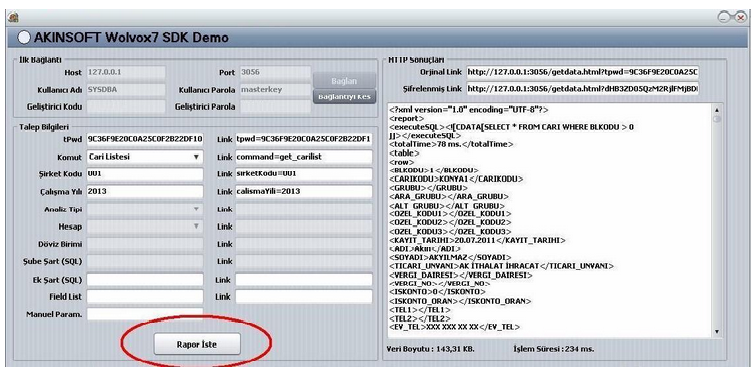Click the Link field with command=get_carilist
Screen dimensions: 755x374
tap(304, 157)
